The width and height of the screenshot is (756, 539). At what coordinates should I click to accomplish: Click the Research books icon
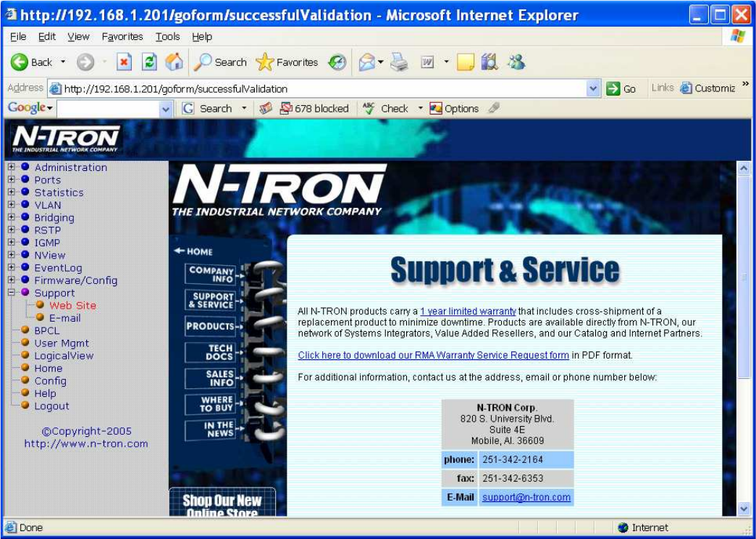490,62
